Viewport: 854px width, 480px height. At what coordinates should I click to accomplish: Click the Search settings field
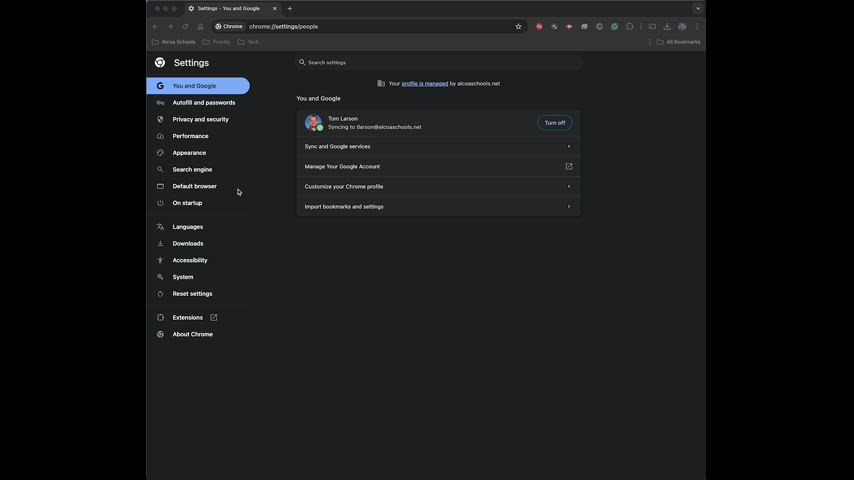click(x=438, y=62)
